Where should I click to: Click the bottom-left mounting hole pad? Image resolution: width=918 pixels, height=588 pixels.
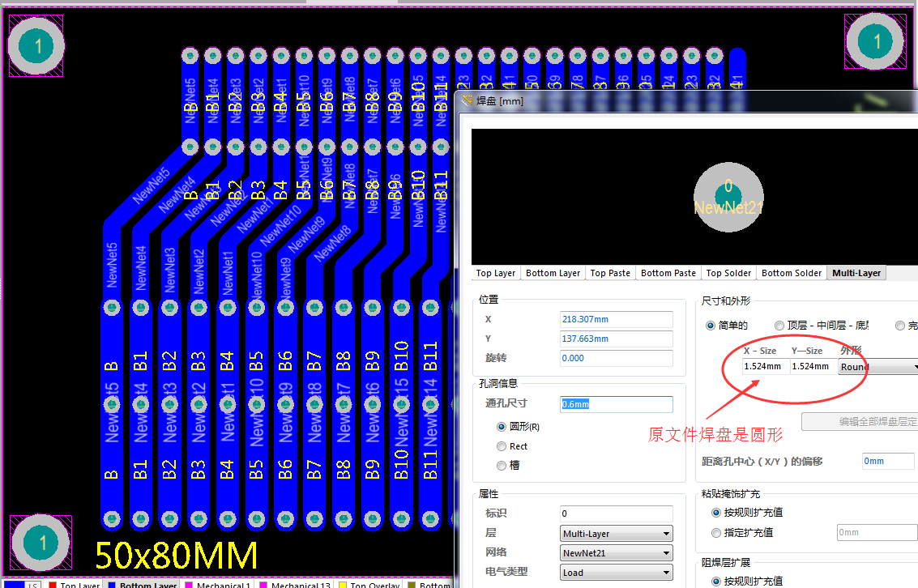click(x=41, y=542)
